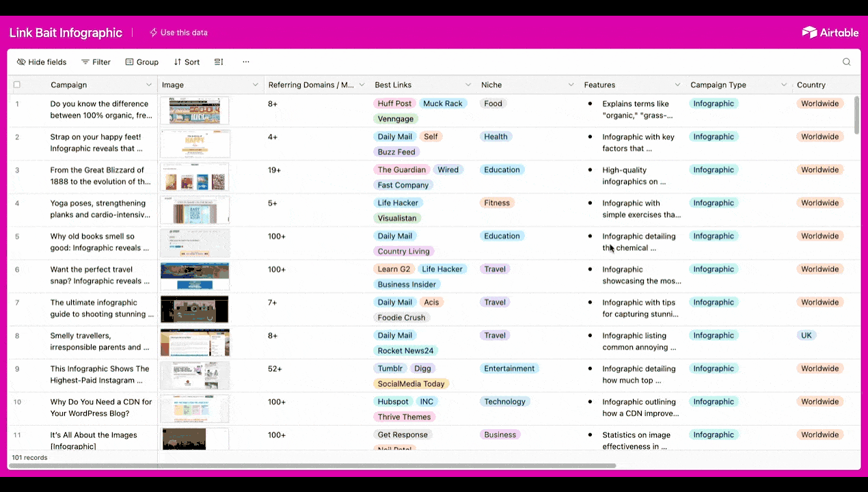Viewport: 868px width, 492px height.
Task: Open the Filter option
Action: 96,61
